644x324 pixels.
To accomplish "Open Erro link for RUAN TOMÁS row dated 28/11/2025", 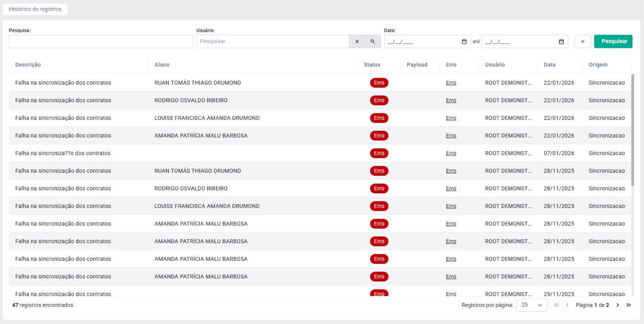I will click(451, 171).
